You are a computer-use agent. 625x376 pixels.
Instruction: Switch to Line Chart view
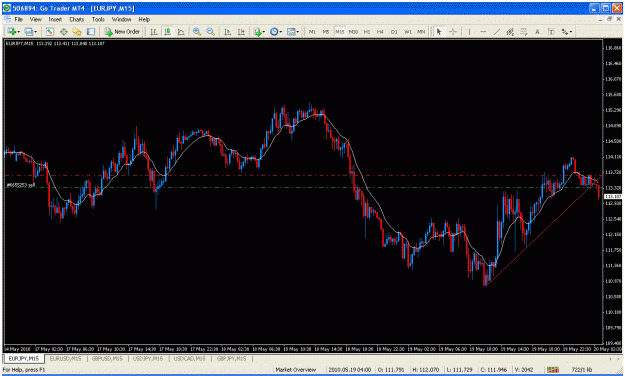pyautogui.click(x=181, y=32)
